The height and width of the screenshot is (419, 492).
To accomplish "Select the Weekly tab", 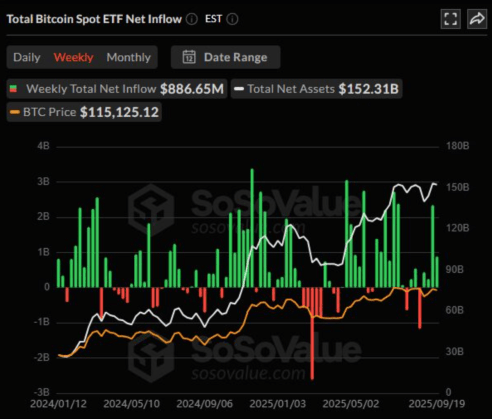I will (x=73, y=57).
